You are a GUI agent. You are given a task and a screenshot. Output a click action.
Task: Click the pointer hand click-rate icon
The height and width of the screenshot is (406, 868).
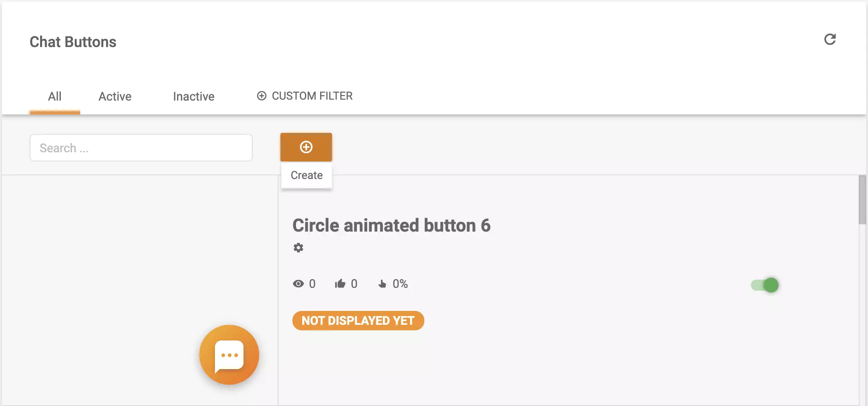point(382,284)
